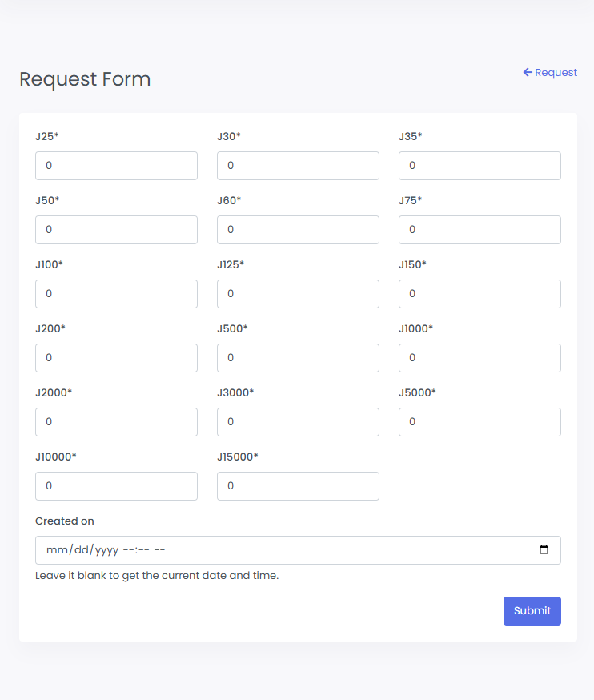Select the J75 quantity box
594x700 pixels.
click(x=480, y=230)
